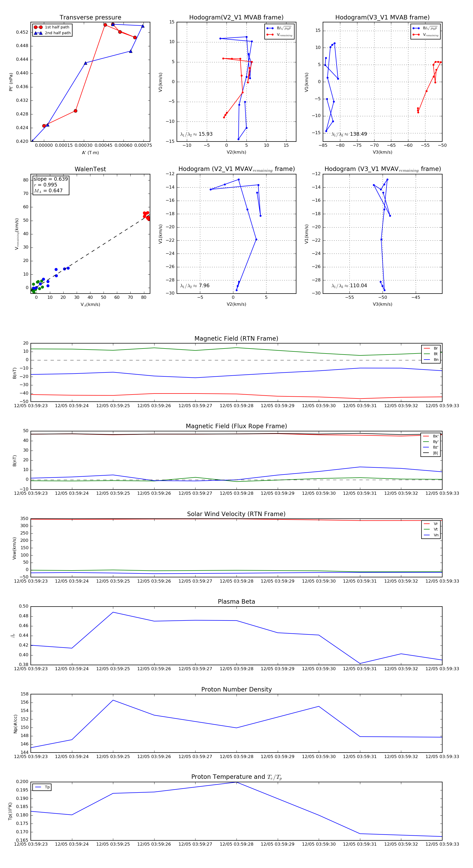This screenshot has width=473, height=868.
Task: Click the eigenvalue ratio 15.93 annotation
Action: [x=196, y=134]
